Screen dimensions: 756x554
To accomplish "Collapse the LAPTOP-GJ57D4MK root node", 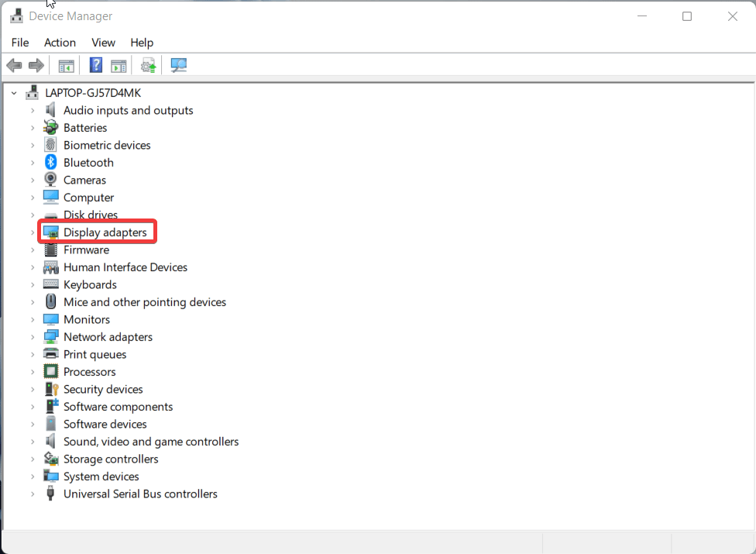I will 13,92.
